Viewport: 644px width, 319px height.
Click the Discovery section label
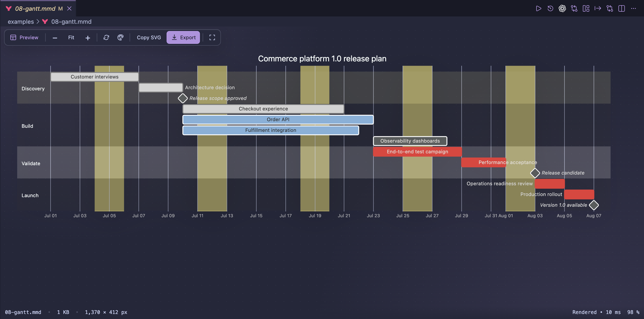pyautogui.click(x=33, y=89)
